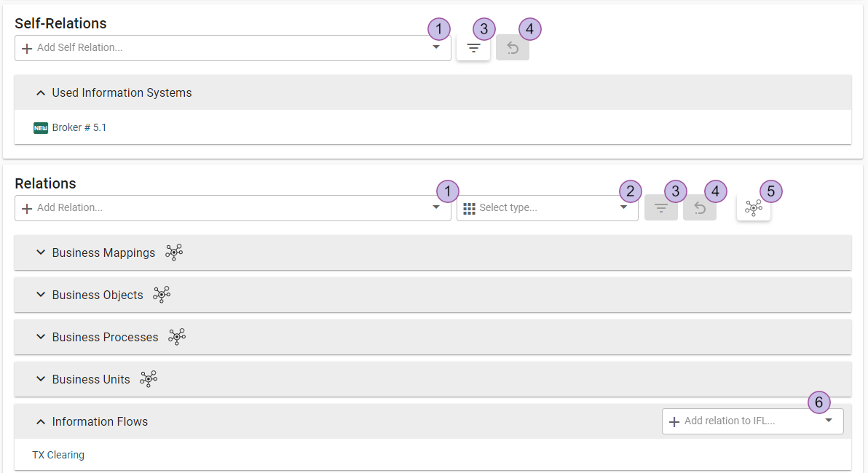Expand the Business Mappings section
This screenshot has height=473, width=868.
point(41,253)
